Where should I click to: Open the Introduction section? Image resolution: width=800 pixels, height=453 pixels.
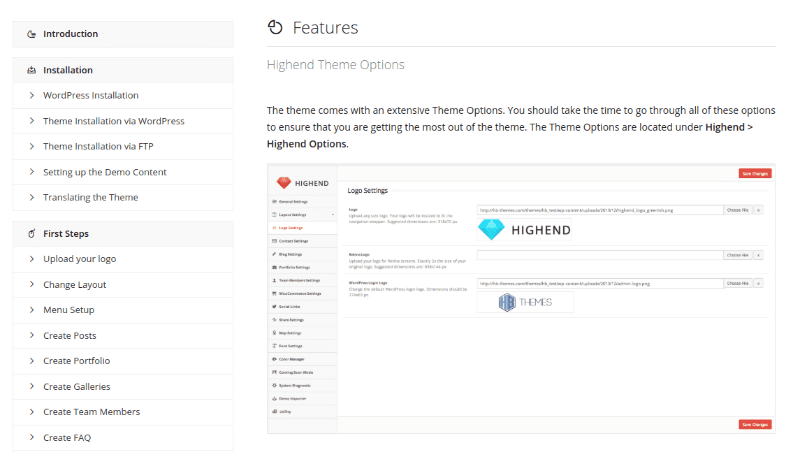pos(122,34)
